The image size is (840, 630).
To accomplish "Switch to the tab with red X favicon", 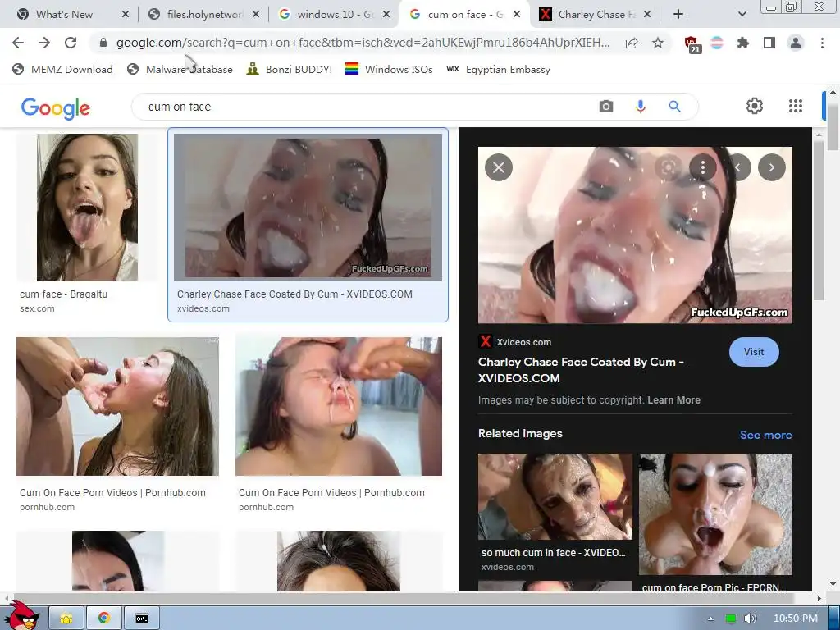I will pyautogui.click(x=596, y=15).
